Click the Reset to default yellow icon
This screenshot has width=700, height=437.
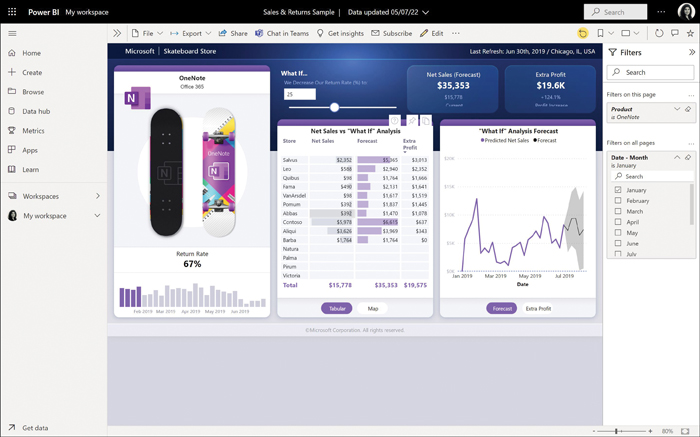(x=582, y=33)
